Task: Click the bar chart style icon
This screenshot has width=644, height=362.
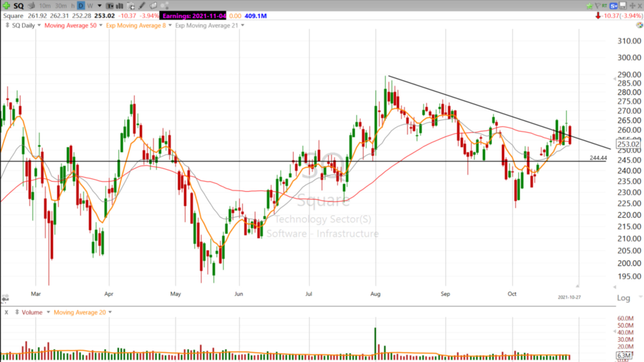Action: [x=119, y=5]
